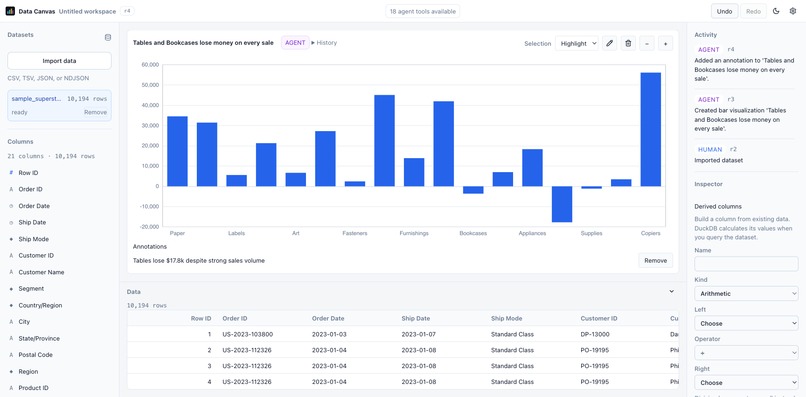Select the Order ID column in sidebar
Viewport: 806px width, 397px height.
pyautogui.click(x=30, y=189)
